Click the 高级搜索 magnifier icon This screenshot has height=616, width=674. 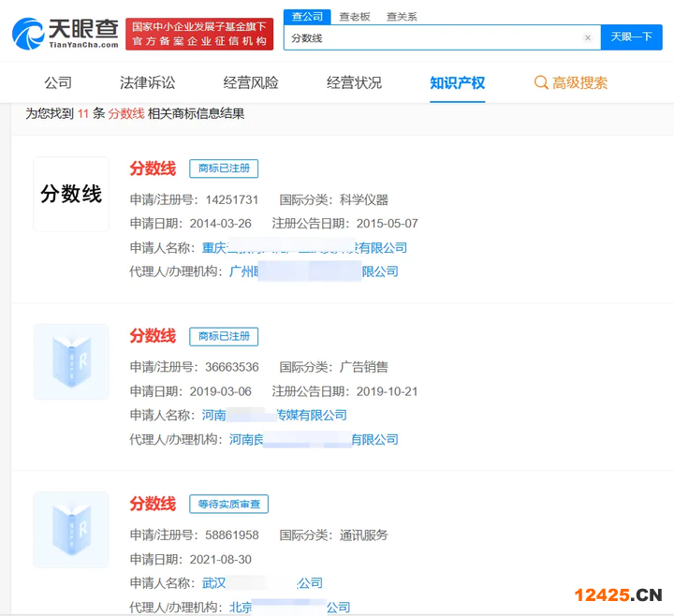(541, 82)
